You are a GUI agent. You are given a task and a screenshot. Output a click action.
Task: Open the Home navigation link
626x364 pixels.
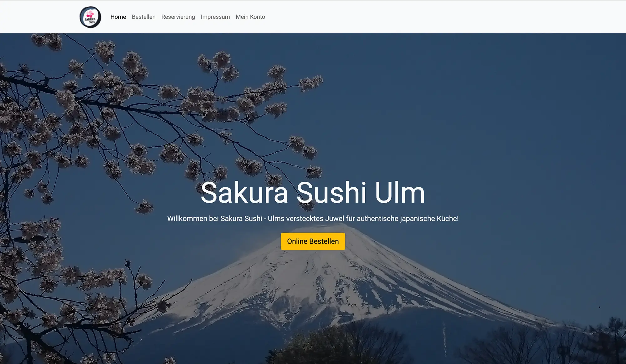(118, 17)
